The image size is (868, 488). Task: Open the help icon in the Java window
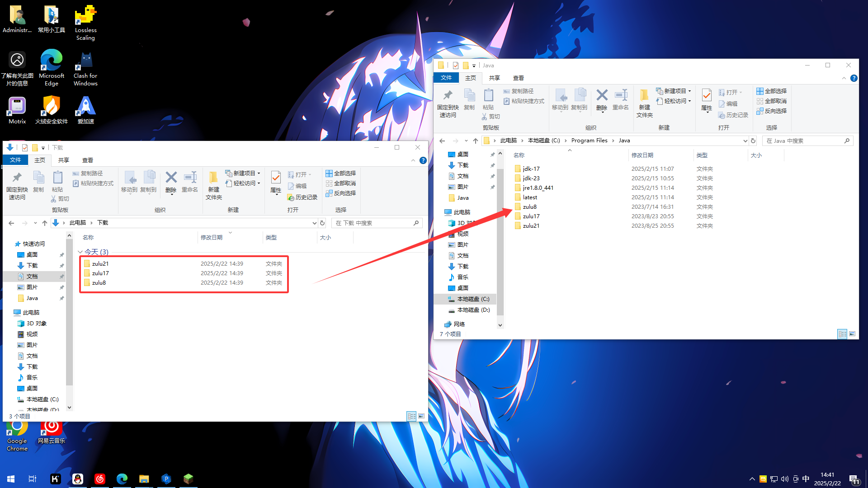[854, 78]
